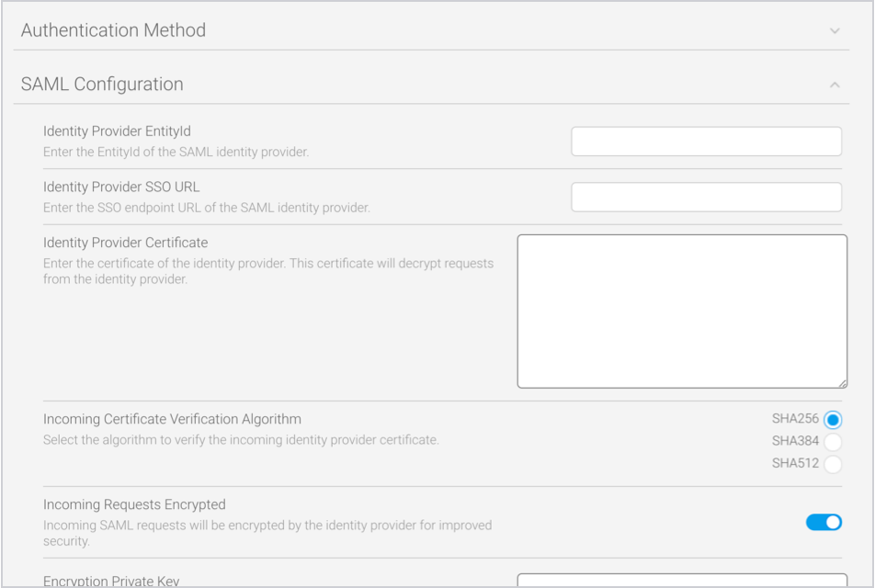Click the Incoming Requests Encrypted label
The height and width of the screenshot is (588, 875).
click(x=134, y=504)
